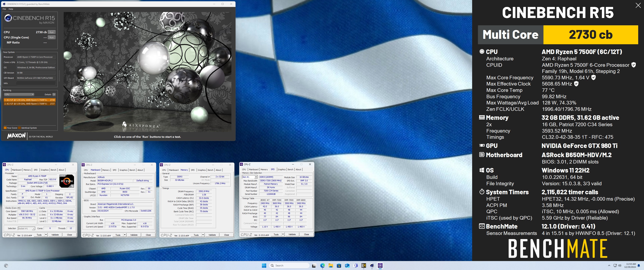
Task: Select the Memory tab in the CPU-Z SPD window
Action: (x=264, y=169)
